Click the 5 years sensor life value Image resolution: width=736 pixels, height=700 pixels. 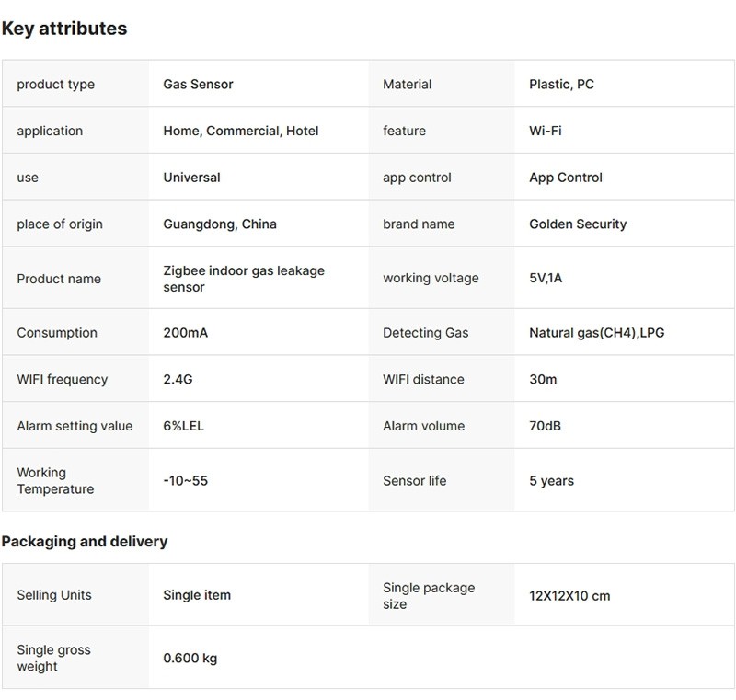click(551, 481)
